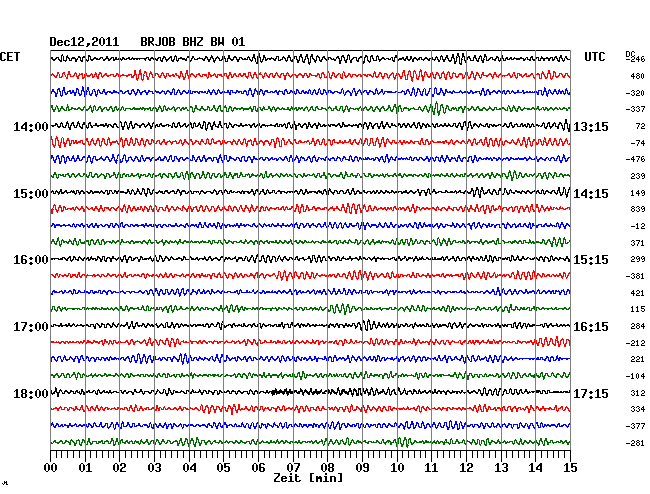Click the date label Dec12,2011
The height and width of the screenshot is (494, 650).
84,42
